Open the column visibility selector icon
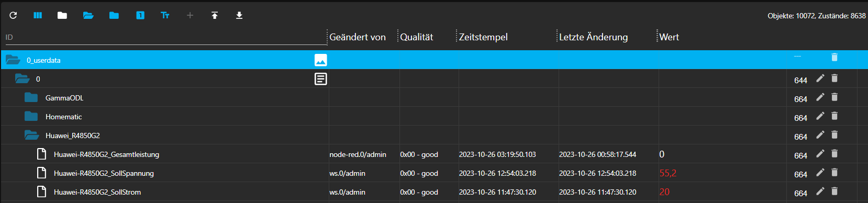 (x=38, y=15)
